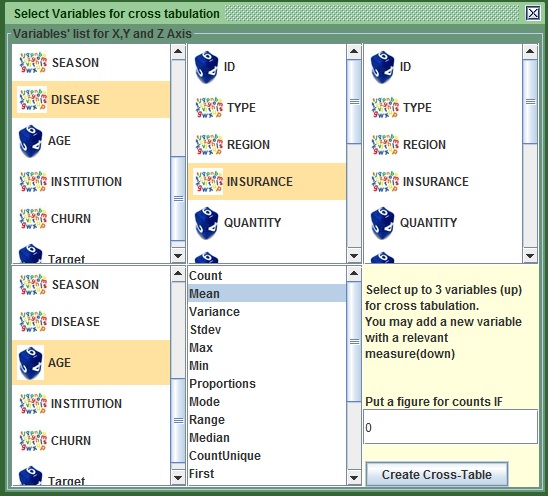Select Proportions from the measure list
Viewport: 548px width, 496px height.
[x=267, y=383]
